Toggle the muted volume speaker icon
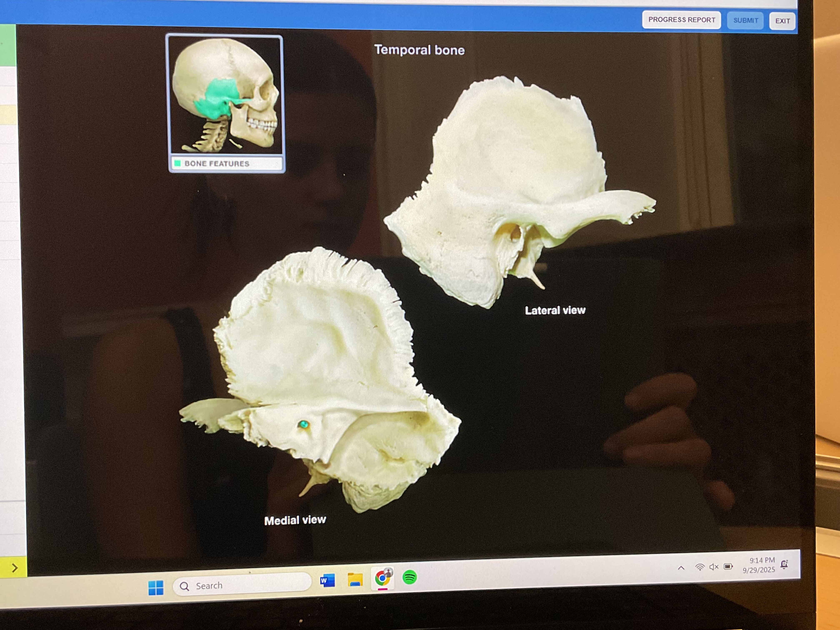The image size is (840, 630). click(x=714, y=567)
